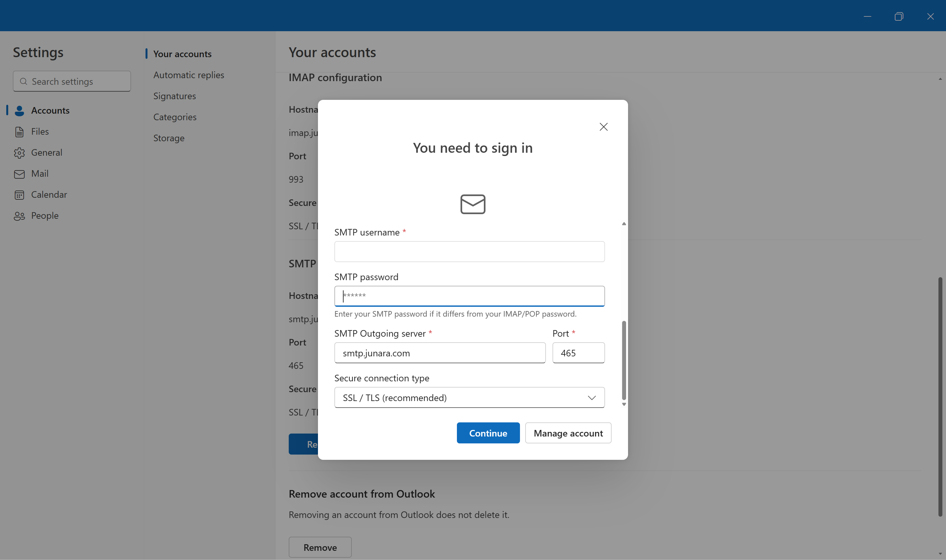Screen dimensions: 946x560
Task: Focus the SMTP password field
Action: click(469, 296)
